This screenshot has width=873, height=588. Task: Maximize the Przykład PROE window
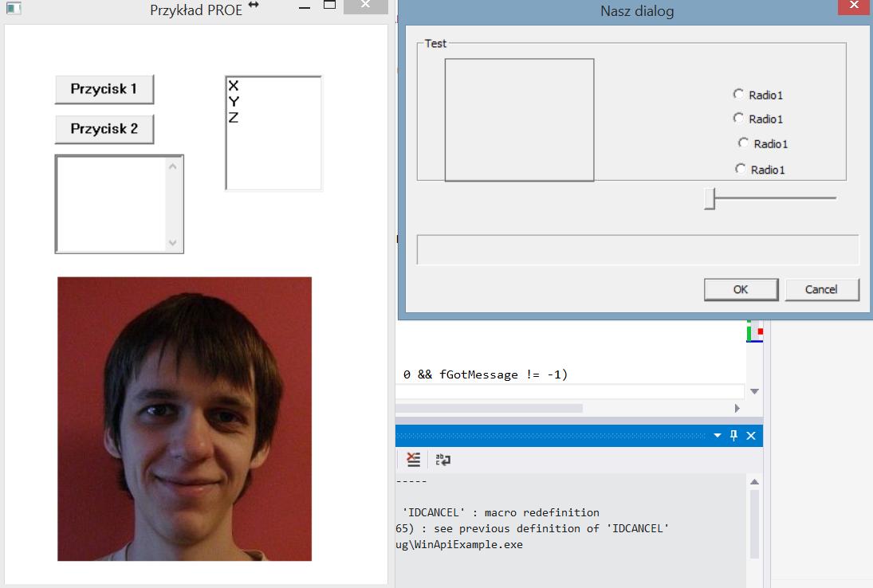point(329,6)
